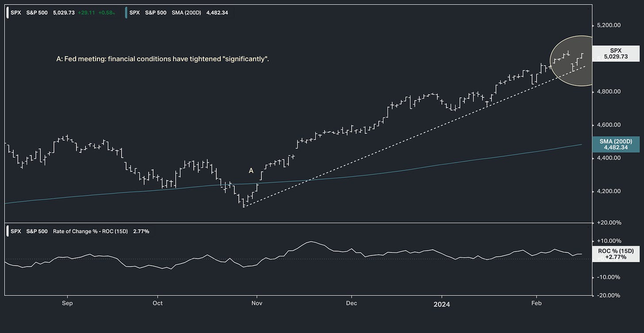Click the 4,600.00 axis label
This screenshot has height=333, width=644.
[x=609, y=125]
